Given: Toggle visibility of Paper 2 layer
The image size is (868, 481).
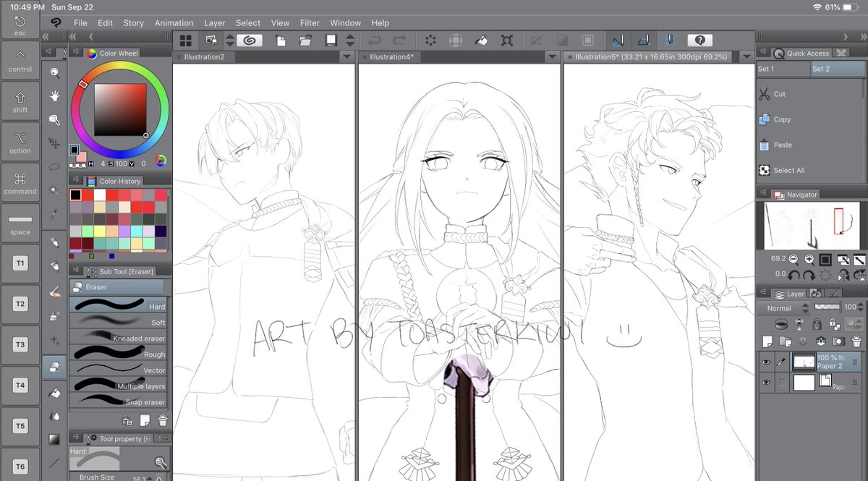Looking at the screenshot, I should point(765,362).
